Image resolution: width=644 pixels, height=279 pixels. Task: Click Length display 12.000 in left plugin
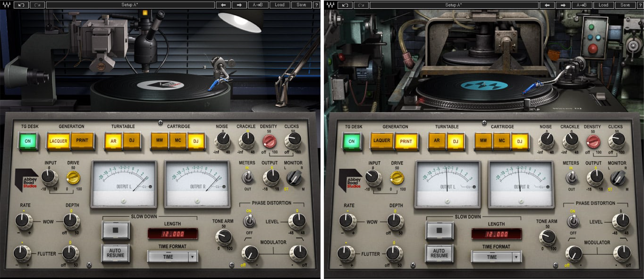coord(173,234)
